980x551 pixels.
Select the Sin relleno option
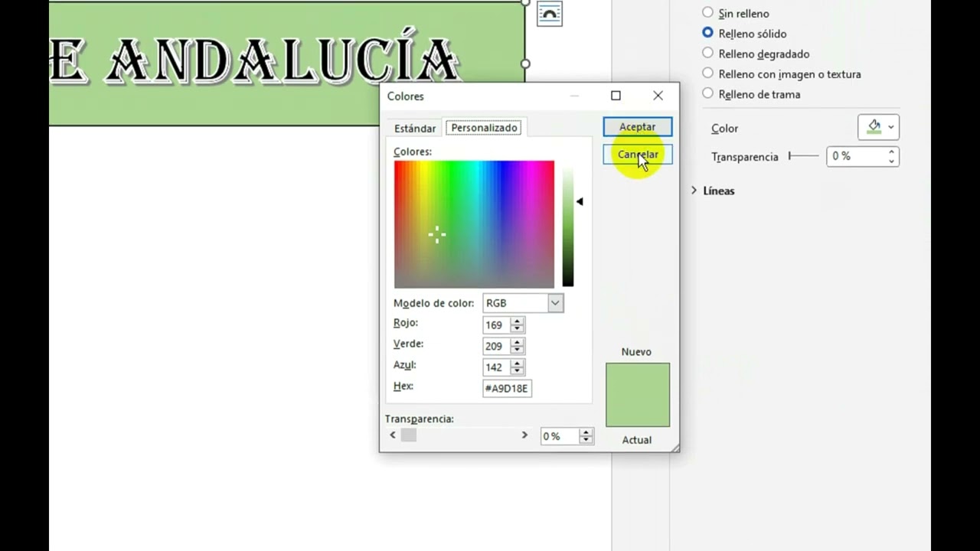click(736, 13)
